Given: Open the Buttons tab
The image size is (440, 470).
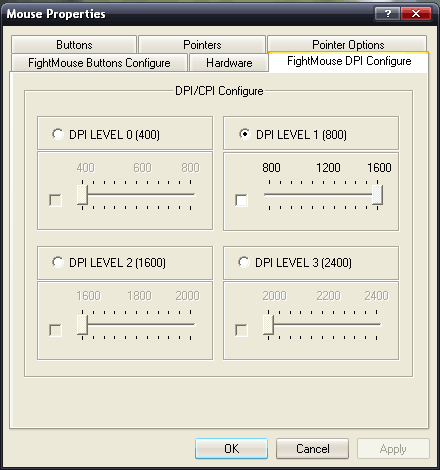Looking at the screenshot, I should pos(74,44).
